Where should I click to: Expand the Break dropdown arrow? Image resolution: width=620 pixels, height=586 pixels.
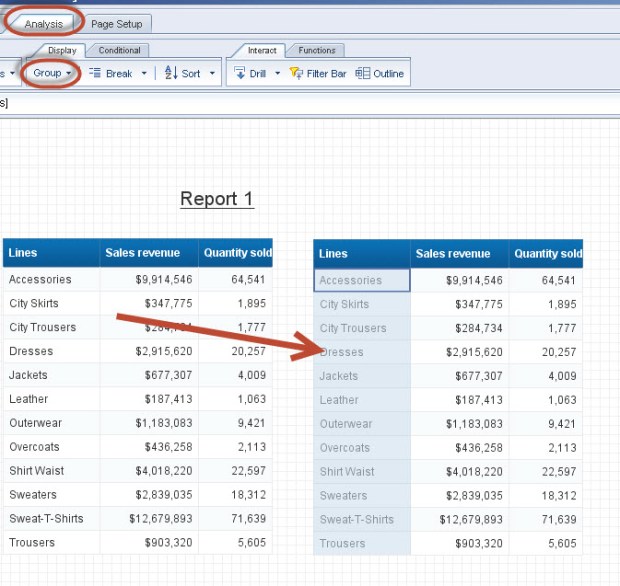144,73
